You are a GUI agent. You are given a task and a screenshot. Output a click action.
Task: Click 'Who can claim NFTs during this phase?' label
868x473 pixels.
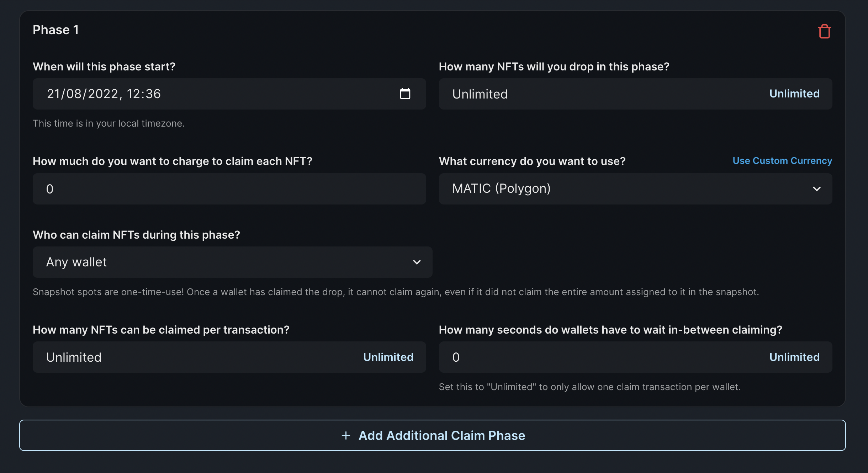click(x=136, y=235)
